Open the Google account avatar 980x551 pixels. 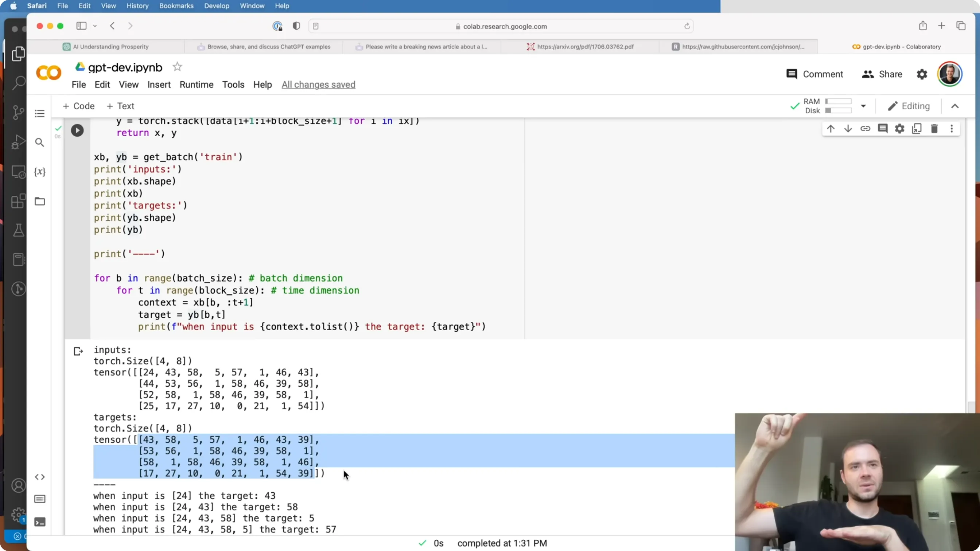(950, 74)
